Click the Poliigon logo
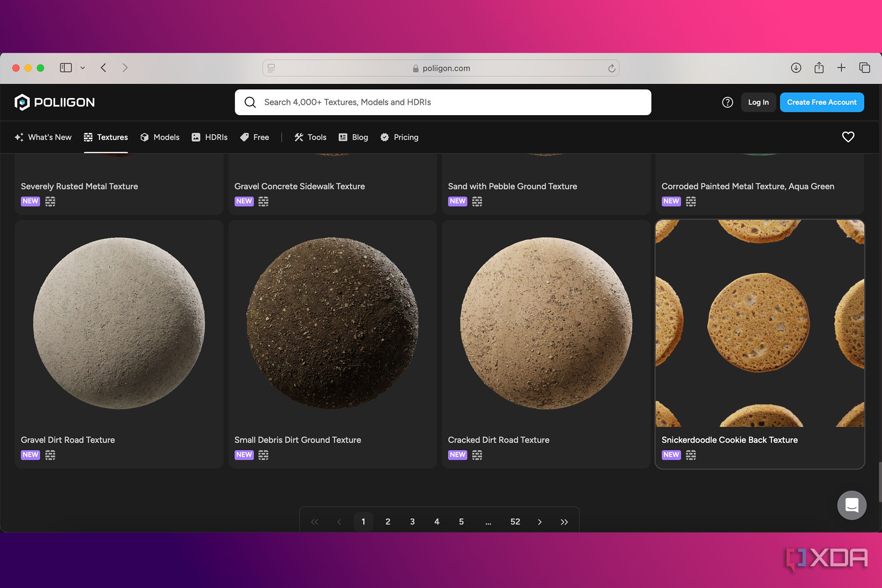The height and width of the screenshot is (588, 882). click(x=55, y=102)
